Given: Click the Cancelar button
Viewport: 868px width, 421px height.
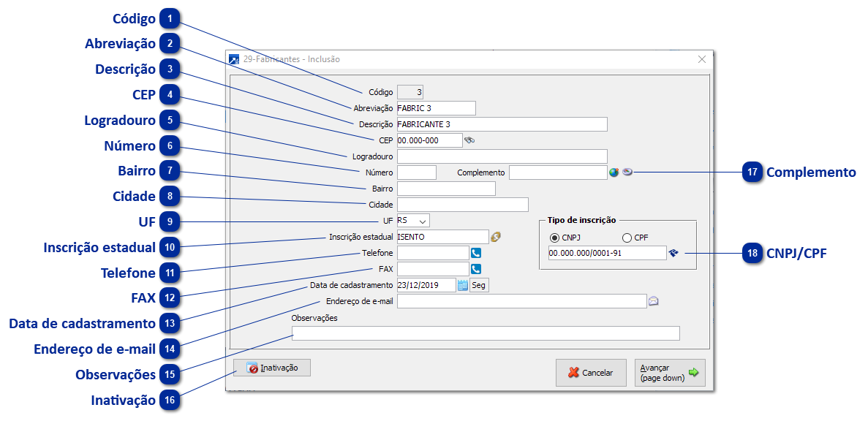Looking at the screenshot, I should point(591,373).
